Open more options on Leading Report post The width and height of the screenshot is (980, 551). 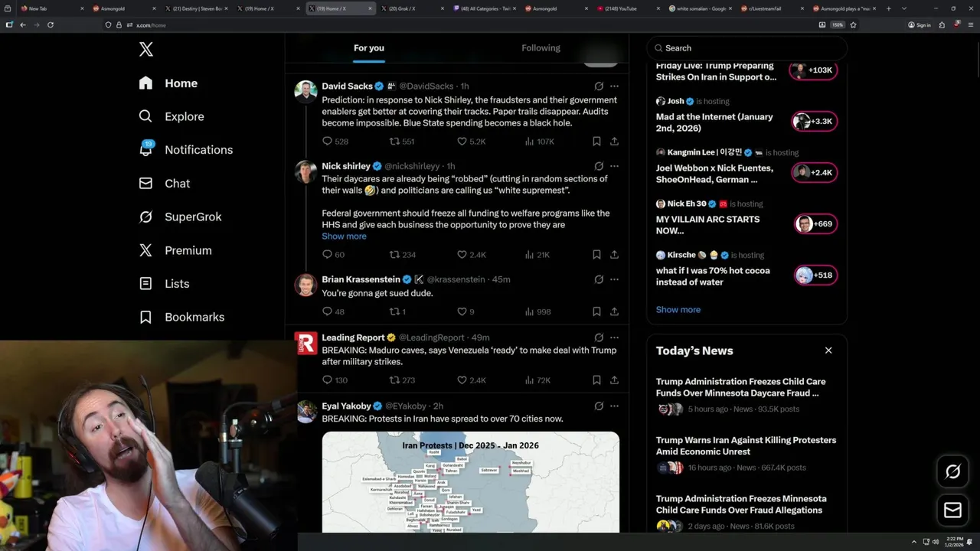[614, 337]
